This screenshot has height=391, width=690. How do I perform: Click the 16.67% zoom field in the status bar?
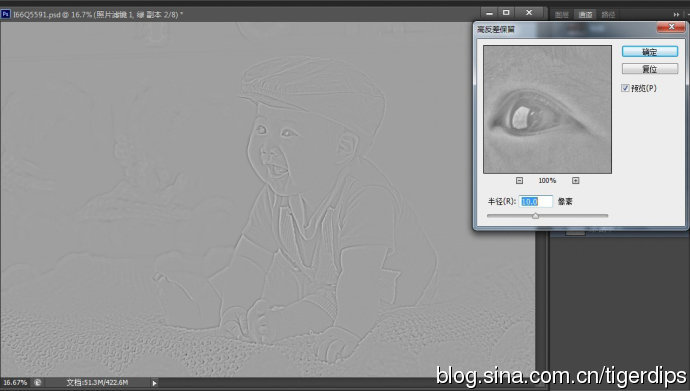coord(15,383)
